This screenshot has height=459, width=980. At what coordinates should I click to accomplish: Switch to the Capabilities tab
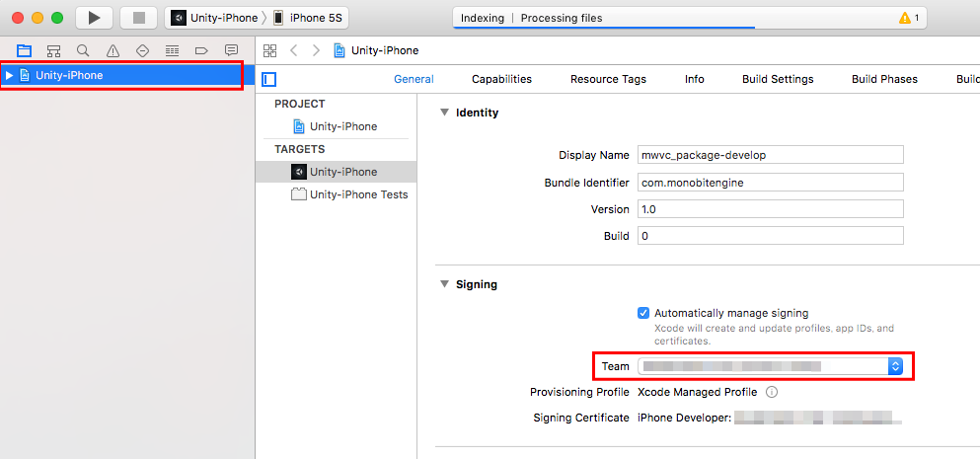[x=502, y=79]
